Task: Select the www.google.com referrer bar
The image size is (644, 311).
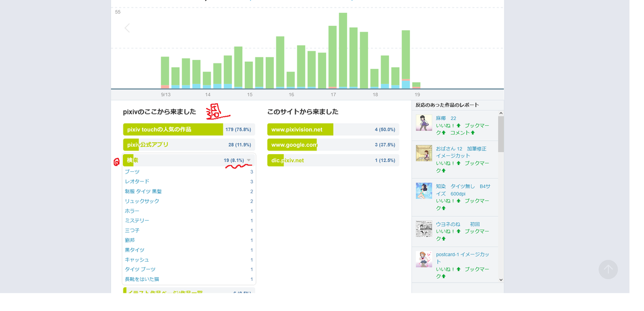Action: pos(333,144)
